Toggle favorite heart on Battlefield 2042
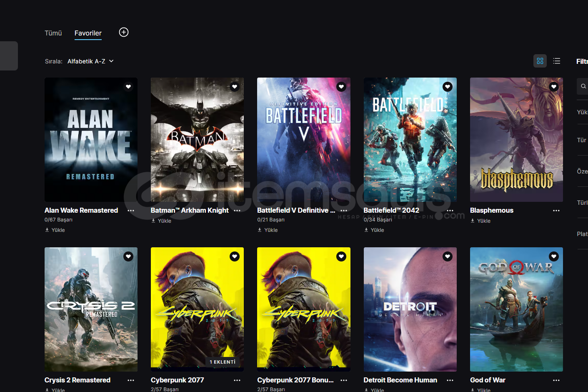This screenshot has width=588, height=392. pos(448,87)
